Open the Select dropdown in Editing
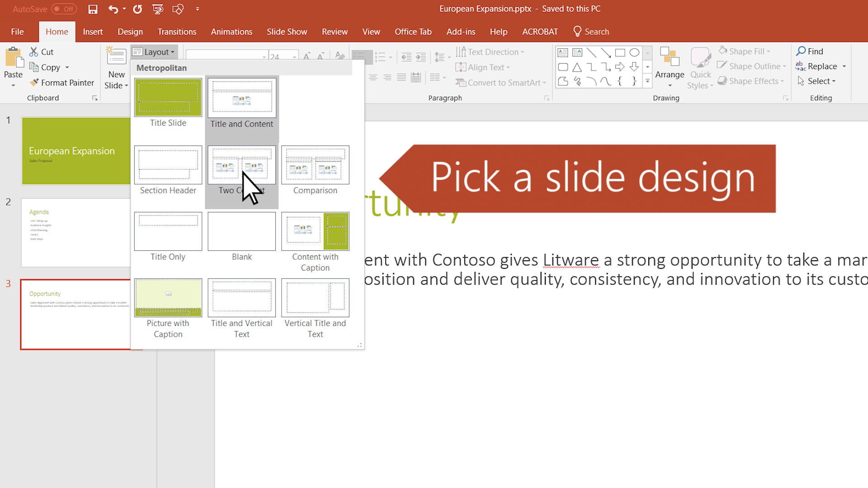 [816, 81]
